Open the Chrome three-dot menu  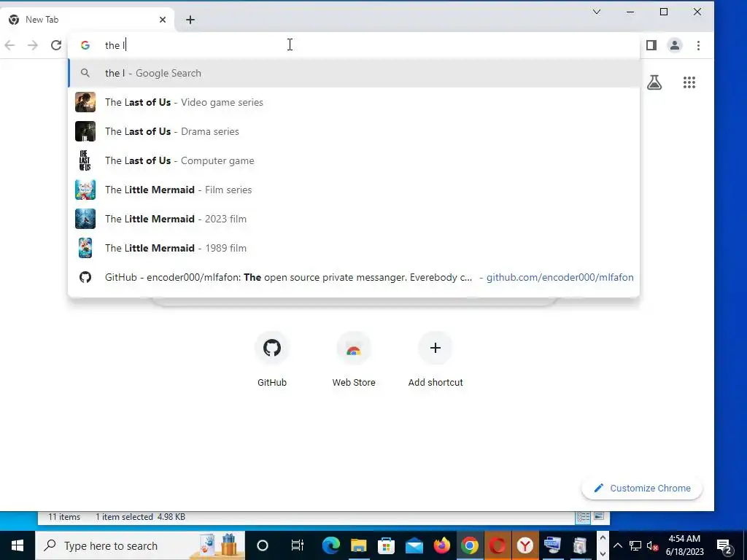(x=698, y=45)
